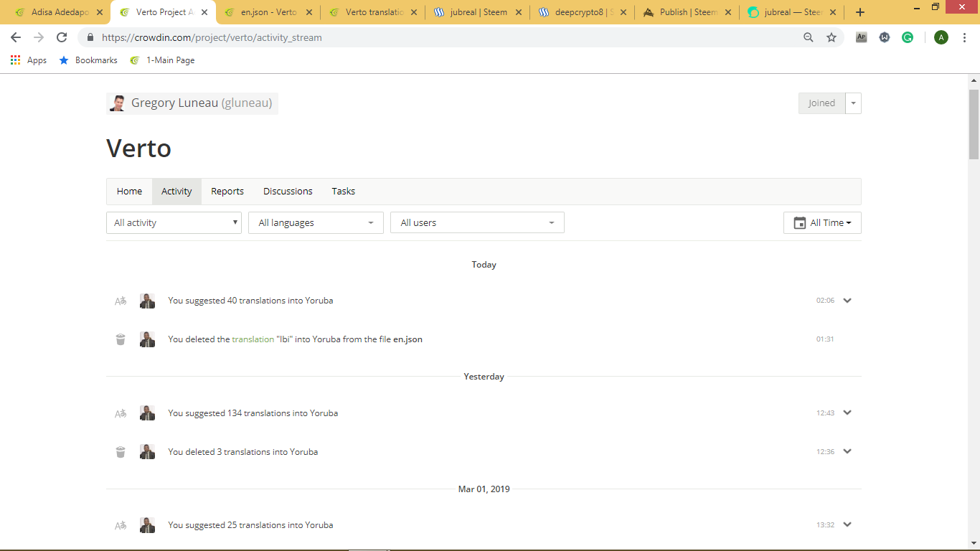Switch to the Reports tab
The image size is (980, 551).
pyautogui.click(x=227, y=192)
